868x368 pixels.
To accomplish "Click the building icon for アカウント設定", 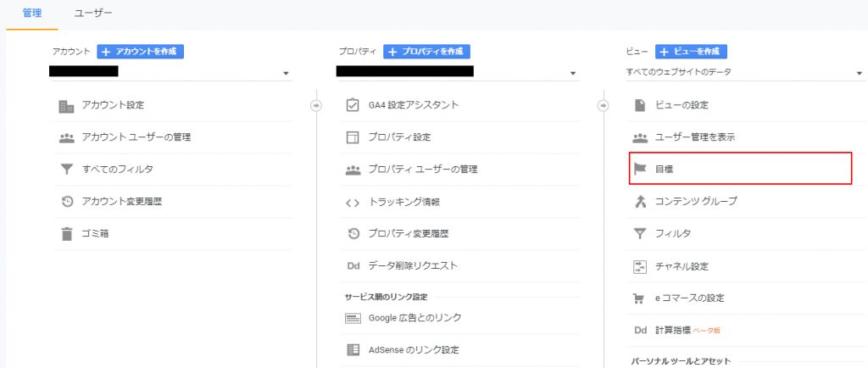I will [x=66, y=106].
